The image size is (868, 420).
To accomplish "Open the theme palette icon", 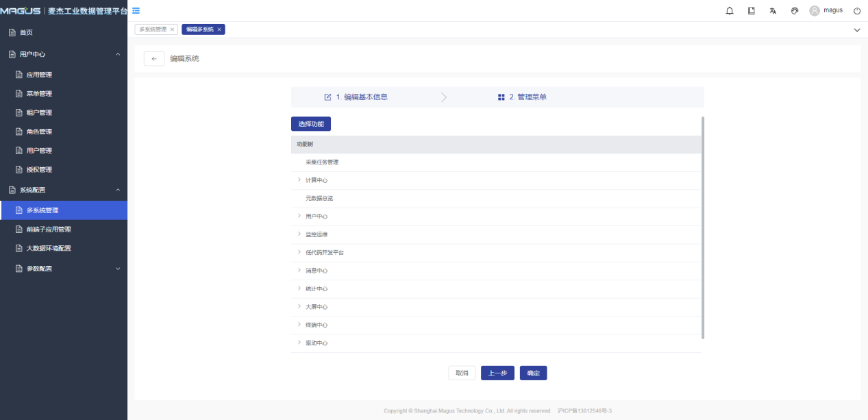I will coord(795,11).
